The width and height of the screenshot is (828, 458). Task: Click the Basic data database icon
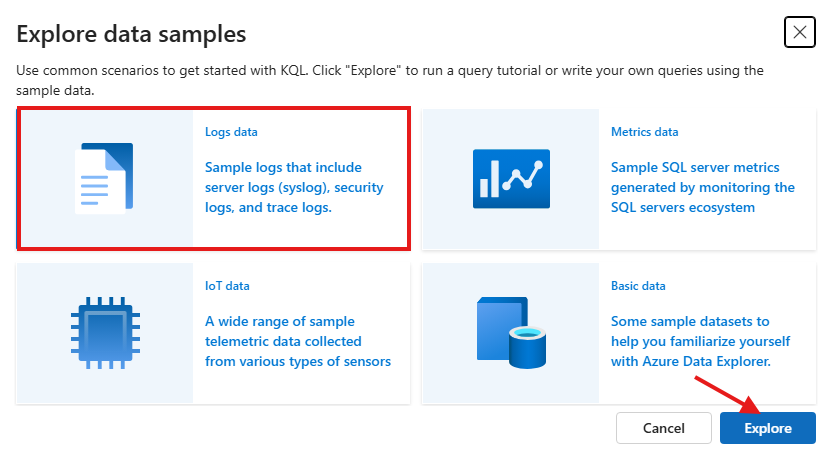click(x=510, y=332)
